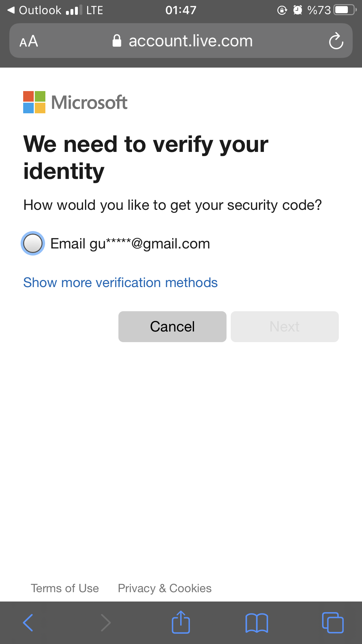Open the Terms of Use link
The width and height of the screenshot is (362, 644).
pos(65,588)
